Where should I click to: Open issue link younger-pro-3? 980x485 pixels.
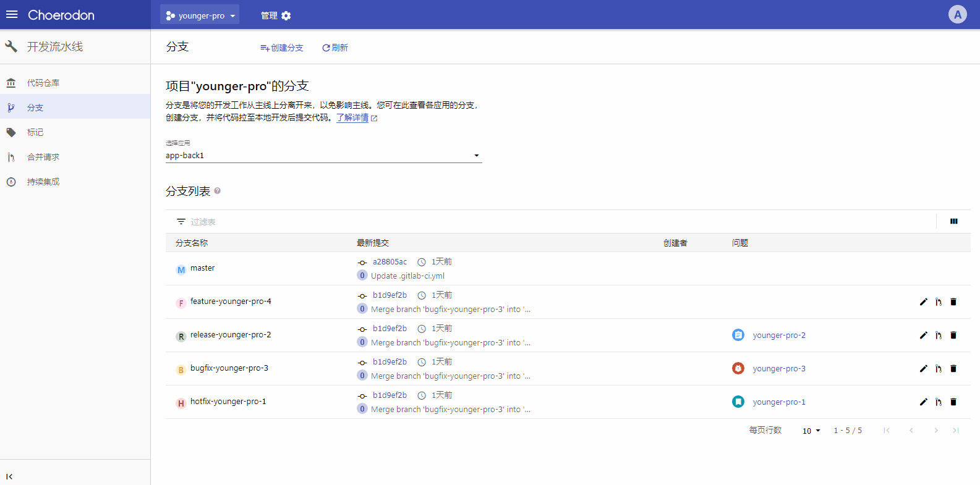point(779,369)
